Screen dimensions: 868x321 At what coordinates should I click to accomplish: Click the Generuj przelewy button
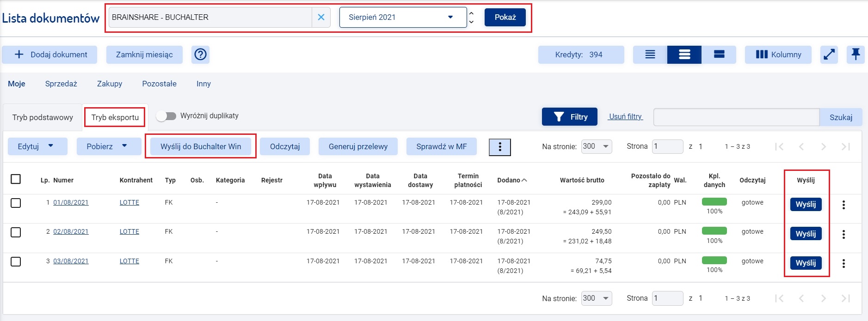tap(358, 146)
